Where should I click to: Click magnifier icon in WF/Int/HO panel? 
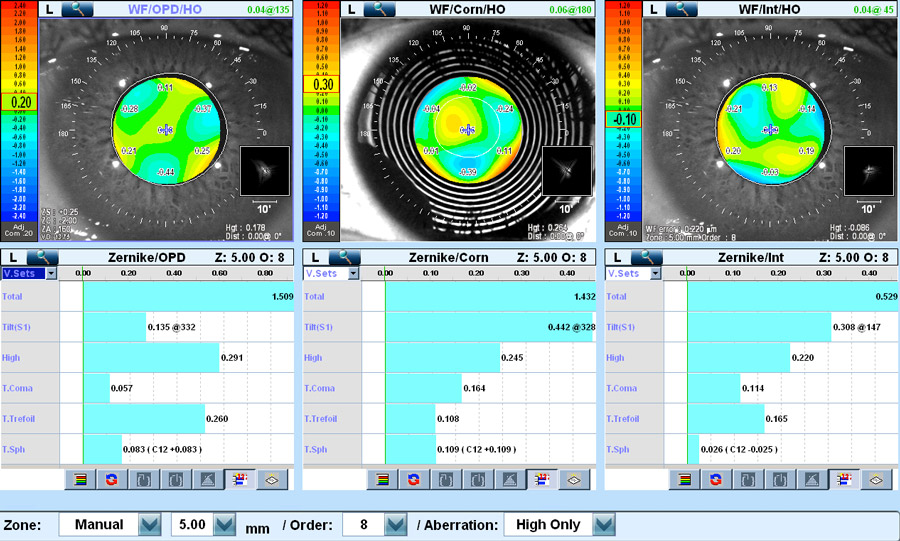click(x=681, y=8)
